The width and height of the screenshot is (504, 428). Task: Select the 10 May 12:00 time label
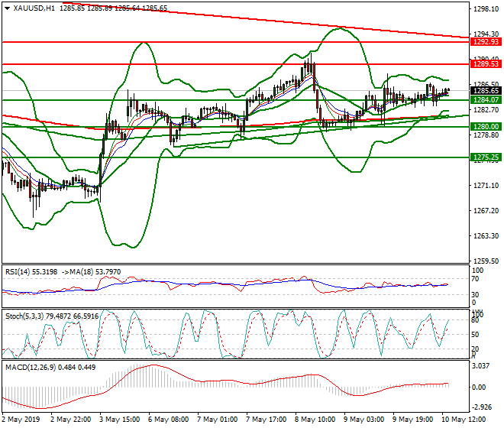click(464, 420)
